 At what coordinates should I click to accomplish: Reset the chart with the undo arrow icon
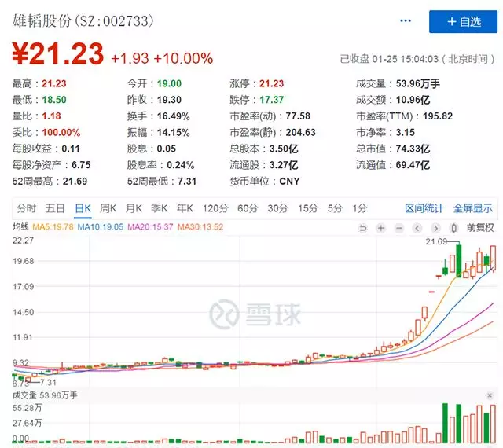[x=363, y=228]
